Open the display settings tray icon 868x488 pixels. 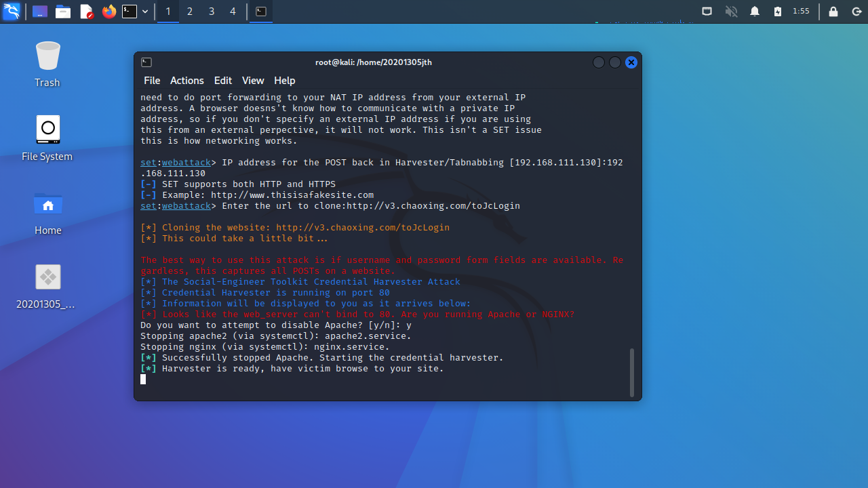click(x=707, y=12)
